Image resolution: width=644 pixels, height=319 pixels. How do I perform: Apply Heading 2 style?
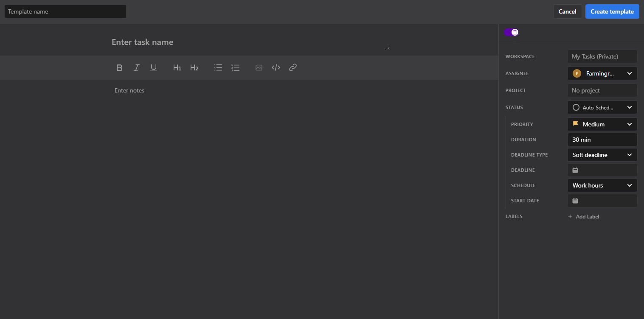point(194,67)
